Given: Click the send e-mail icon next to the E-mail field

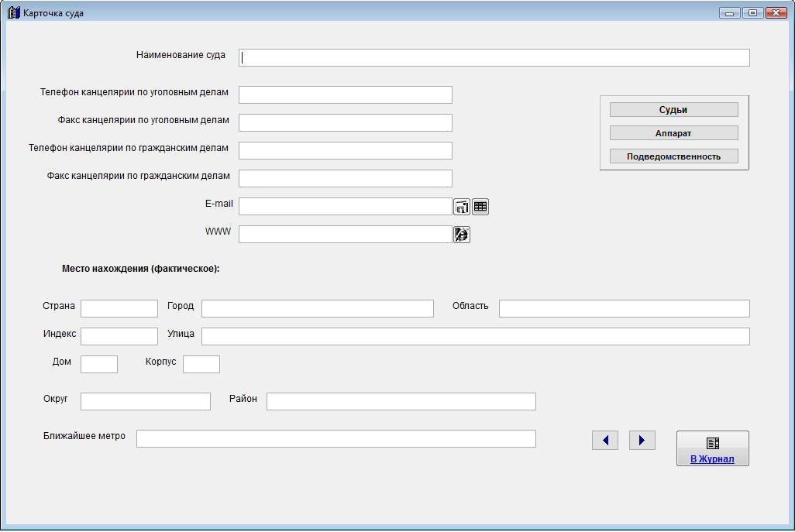Looking at the screenshot, I should pos(461,207).
